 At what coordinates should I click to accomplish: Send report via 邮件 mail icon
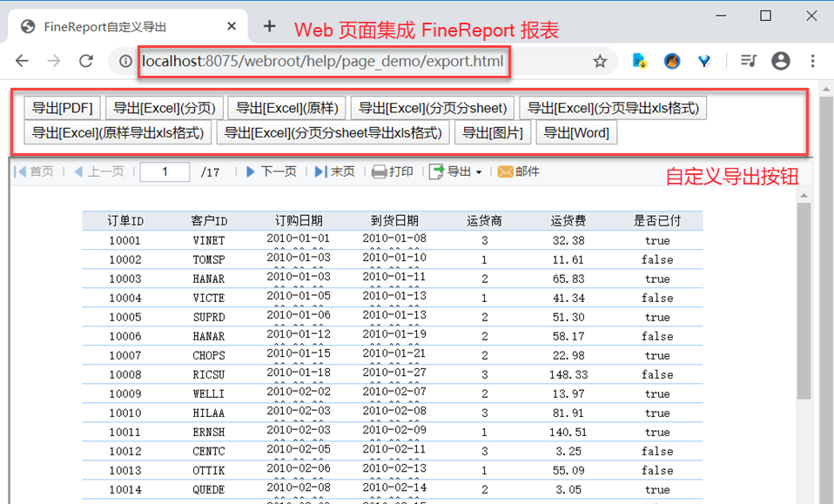[519, 172]
